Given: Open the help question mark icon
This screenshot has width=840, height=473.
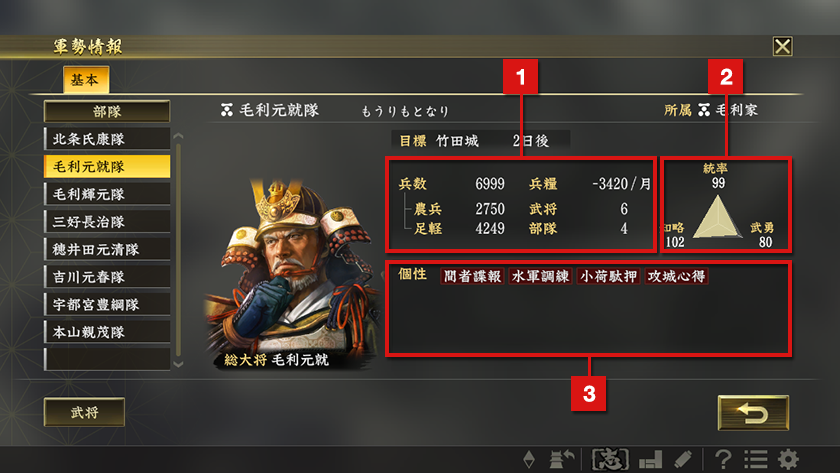Looking at the screenshot, I should (x=723, y=459).
